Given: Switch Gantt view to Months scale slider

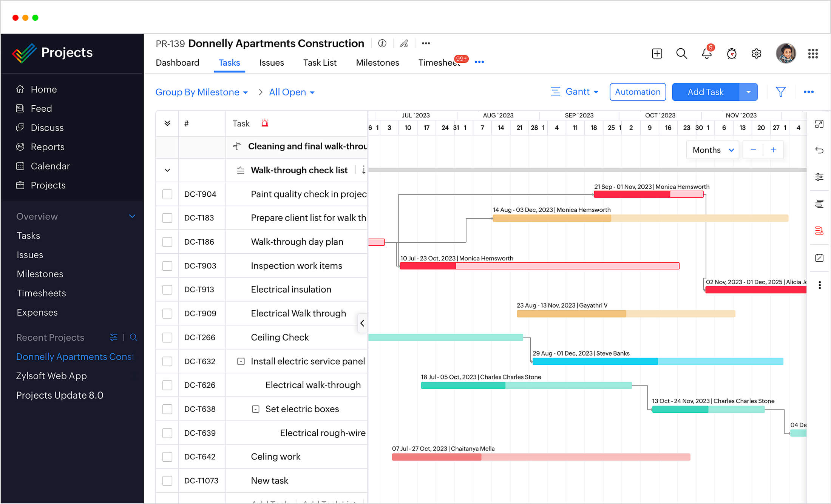Looking at the screenshot, I should [x=712, y=150].
